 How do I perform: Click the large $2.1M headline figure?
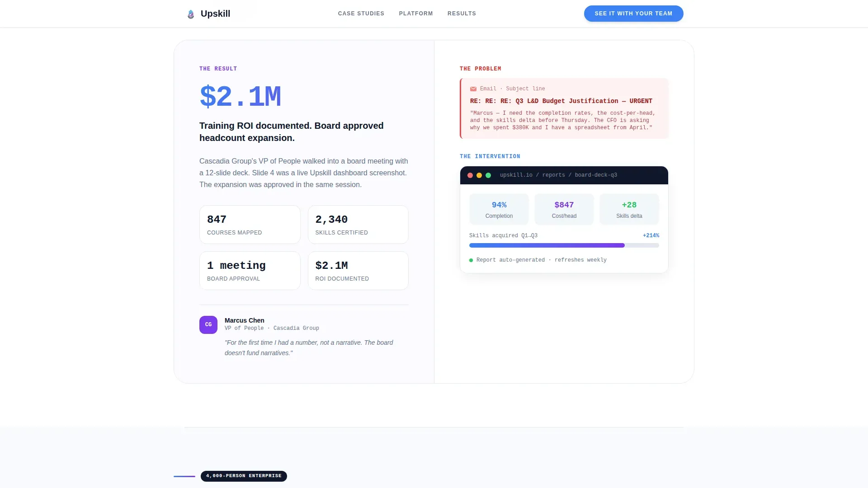[x=240, y=97]
